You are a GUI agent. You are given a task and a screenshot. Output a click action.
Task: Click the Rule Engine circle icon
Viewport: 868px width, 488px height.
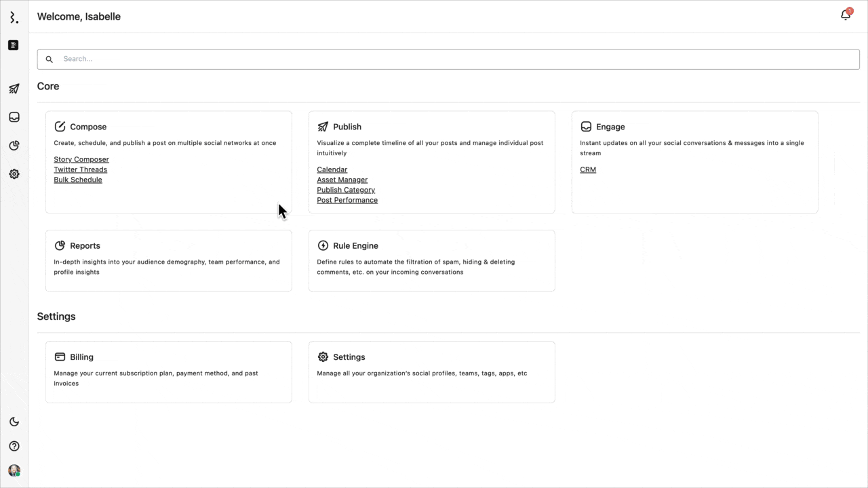click(x=323, y=245)
